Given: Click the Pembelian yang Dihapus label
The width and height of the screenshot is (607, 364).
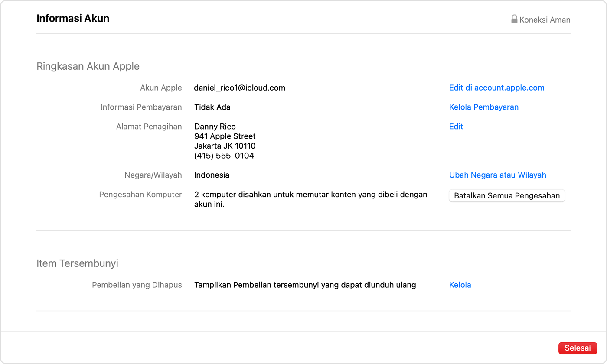Looking at the screenshot, I should click(x=137, y=285).
